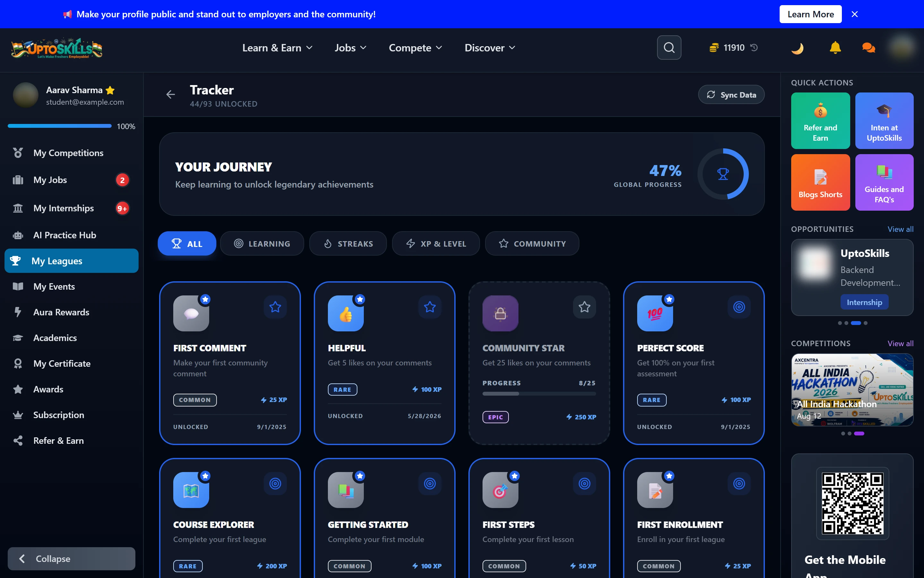Select the STREAKS filter tab
The image size is (924, 578).
(x=348, y=243)
